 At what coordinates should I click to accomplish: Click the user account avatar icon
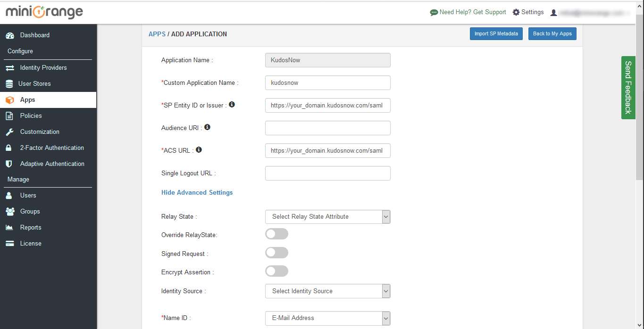coord(554,13)
